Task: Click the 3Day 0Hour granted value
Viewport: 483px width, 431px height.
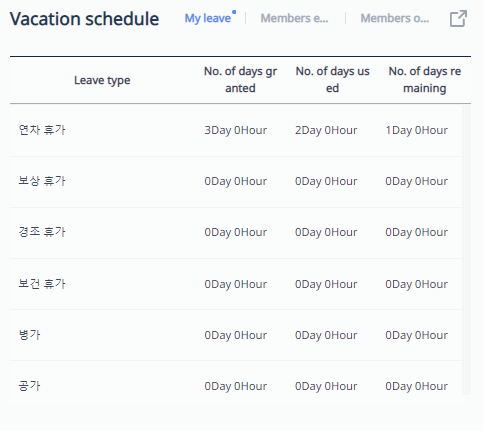Action: coord(236,130)
